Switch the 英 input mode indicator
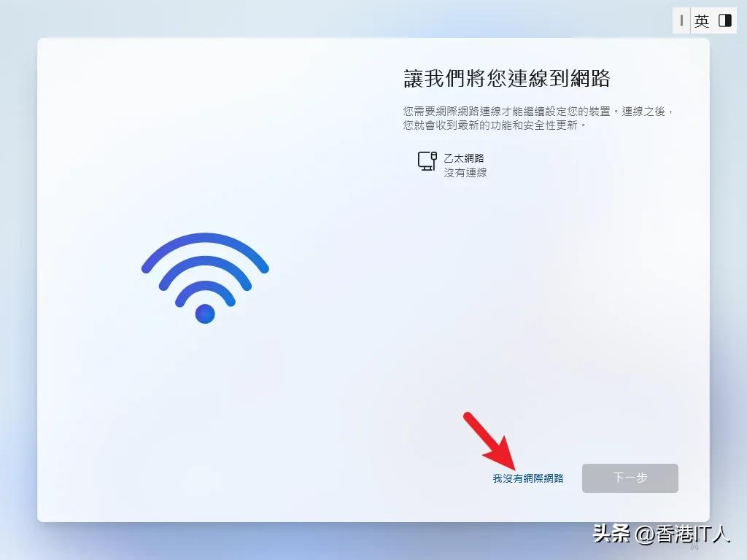This screenshot has width=747, height=560. [701, 21]
